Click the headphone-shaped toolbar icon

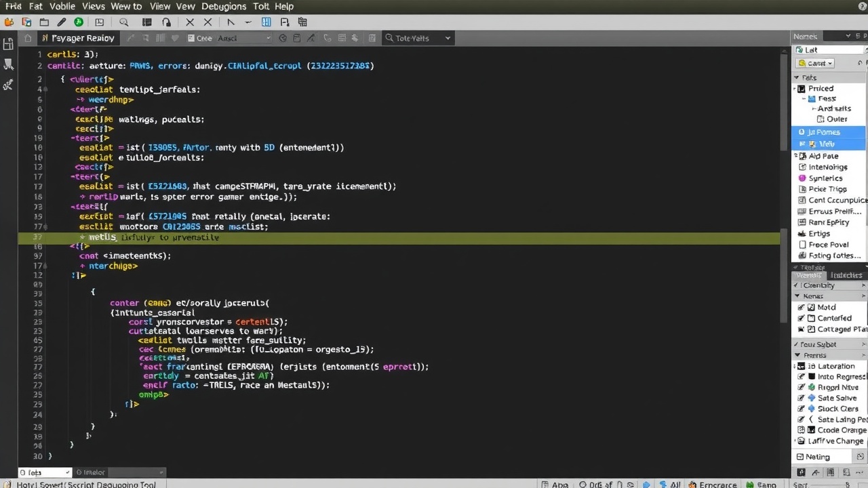[166, 22]
